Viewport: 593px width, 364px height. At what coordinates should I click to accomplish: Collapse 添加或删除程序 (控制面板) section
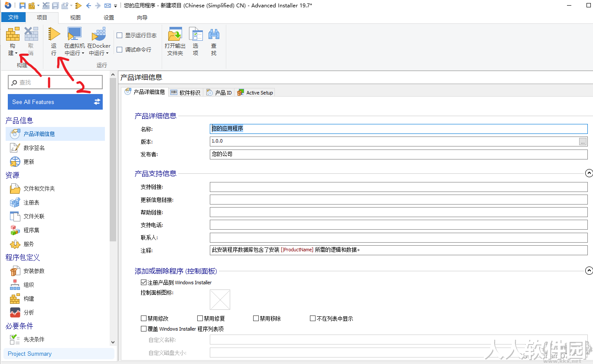click(x=589, y=271)
